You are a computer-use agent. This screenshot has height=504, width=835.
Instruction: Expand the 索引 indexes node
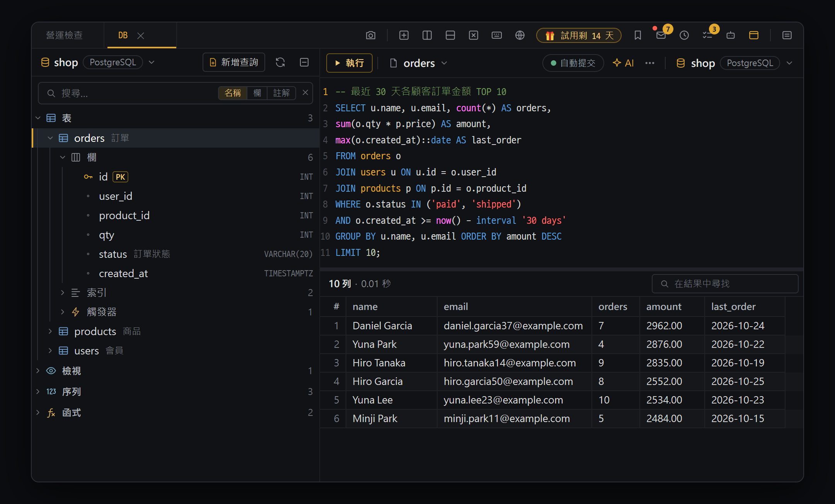[62, 293]
